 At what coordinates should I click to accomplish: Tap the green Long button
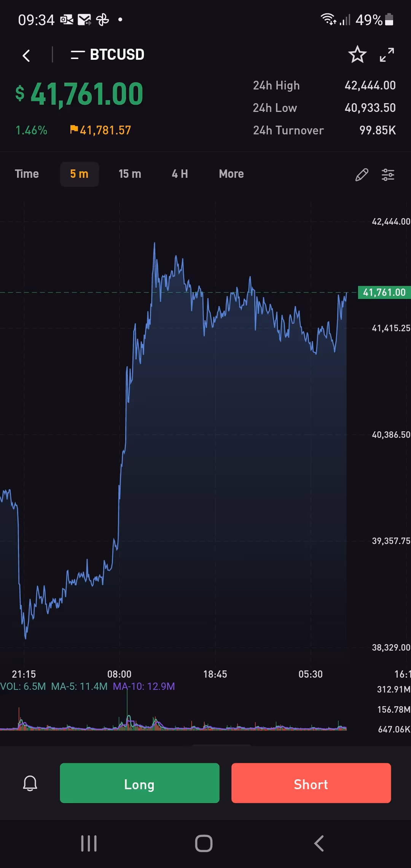[x=140, y=783]
